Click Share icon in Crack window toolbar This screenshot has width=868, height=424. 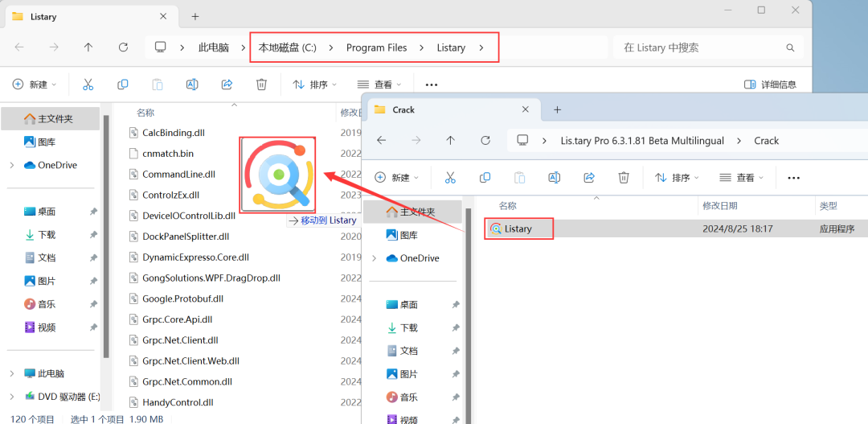[x=589, y=177]
